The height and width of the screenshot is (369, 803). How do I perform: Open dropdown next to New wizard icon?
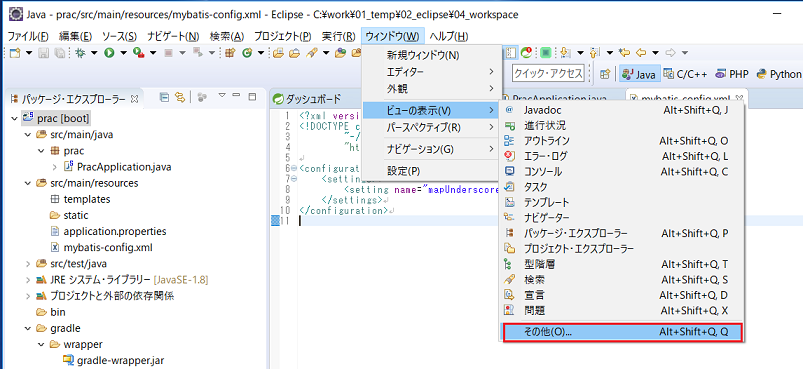(x=29, y=53)
